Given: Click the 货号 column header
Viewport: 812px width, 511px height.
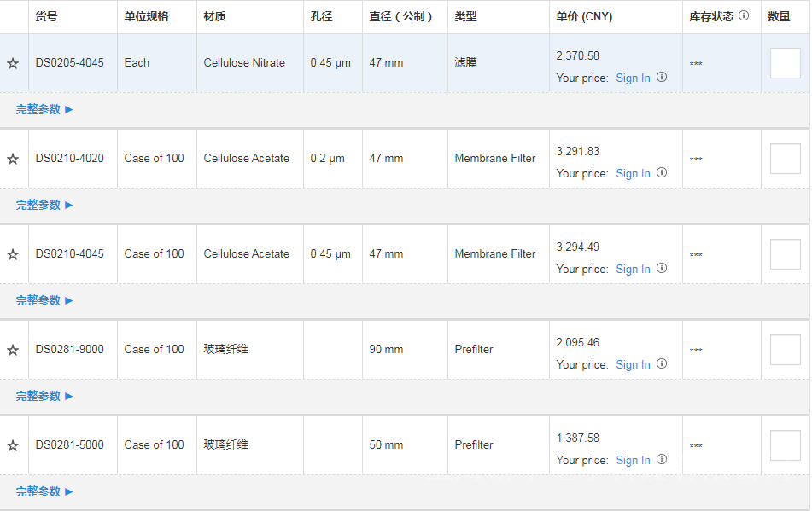Looking at the screenshot, I should [x=47, y=17].
